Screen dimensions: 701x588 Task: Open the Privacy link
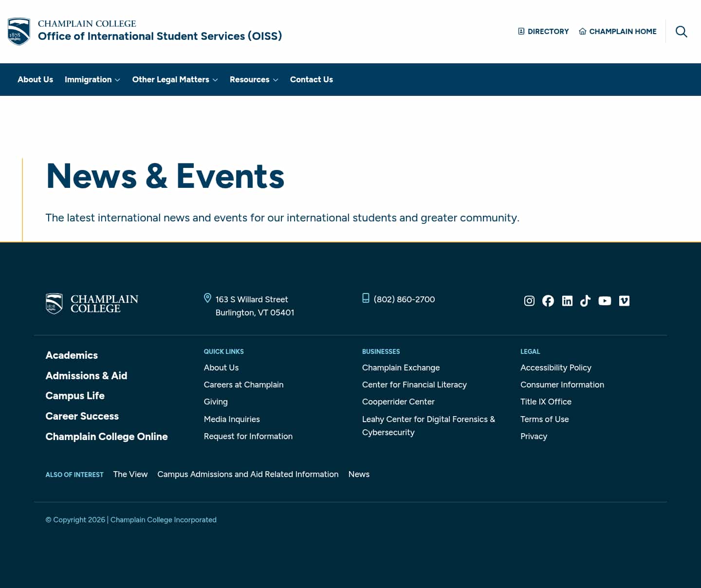[x=534, y=436]
